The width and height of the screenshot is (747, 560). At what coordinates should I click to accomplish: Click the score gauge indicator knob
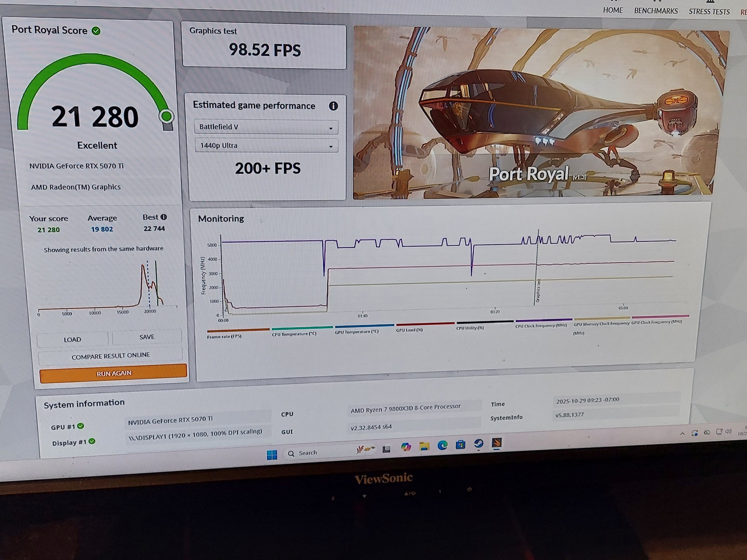(166, 116)
